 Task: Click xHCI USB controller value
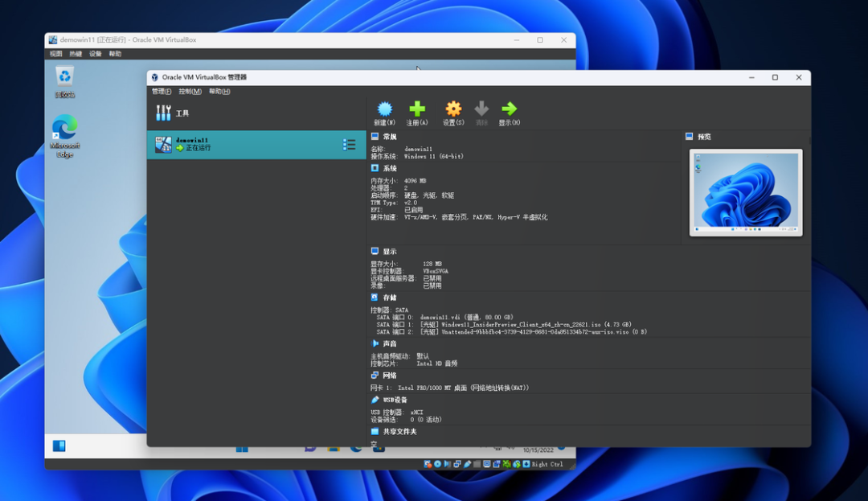pyautogui.click(x=417, y=413)
